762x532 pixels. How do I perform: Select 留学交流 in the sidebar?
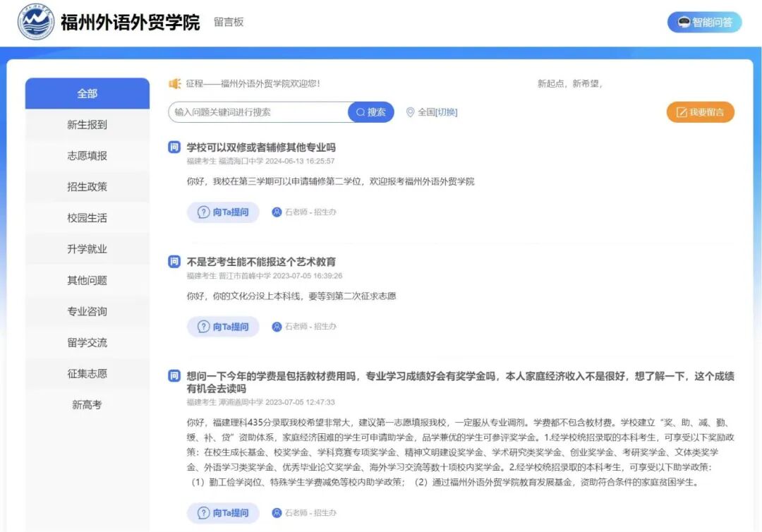coord(87,342)
